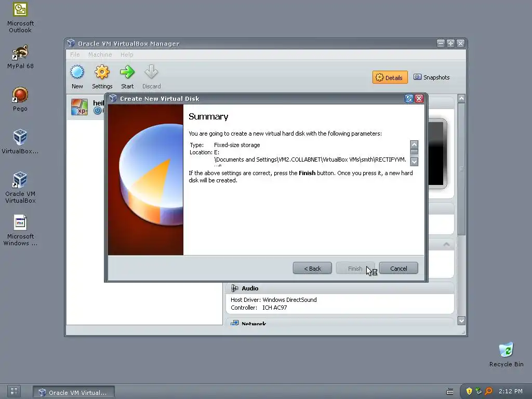532x399 pixels.
Task: Click the New virtual machine toolbar icon
Action: coord(77,72)
